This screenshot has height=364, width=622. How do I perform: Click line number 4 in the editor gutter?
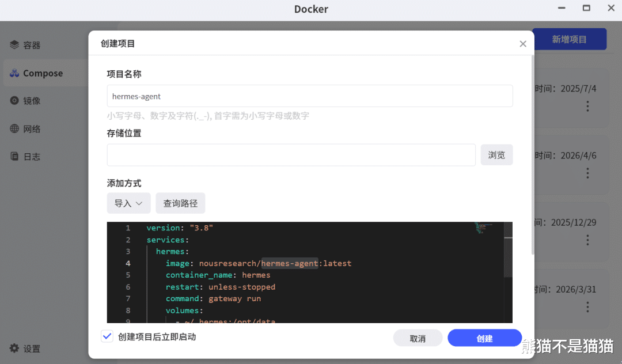(128, 263)
